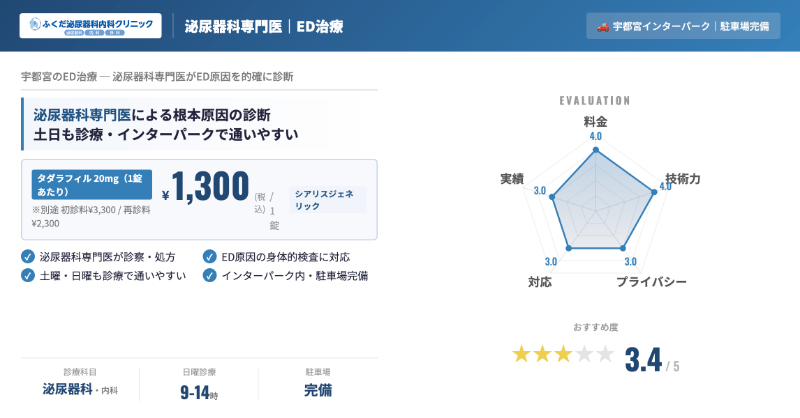Click the truck icon in the header badge
Viewport: 800px width, 418px height.
click(x=603, y=26)
